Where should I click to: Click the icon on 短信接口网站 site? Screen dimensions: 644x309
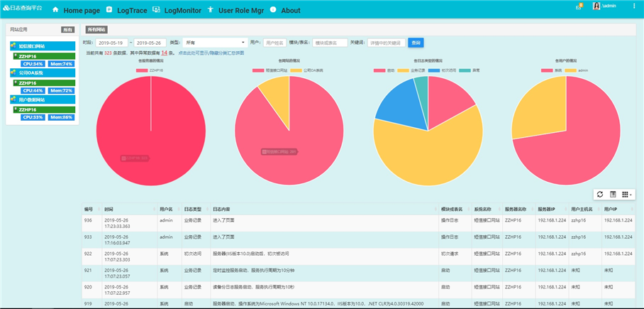click(x=13, y=45)
